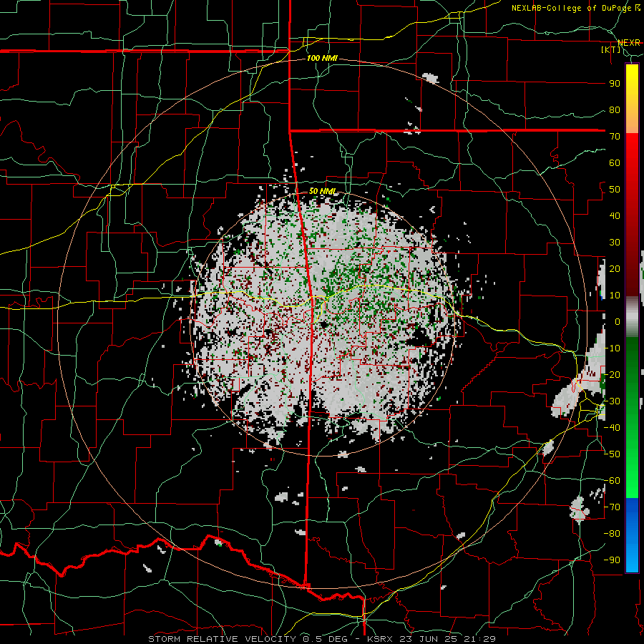Click the -20 value on the velocity scale
The image size is (644, 644).
(612, 374)
